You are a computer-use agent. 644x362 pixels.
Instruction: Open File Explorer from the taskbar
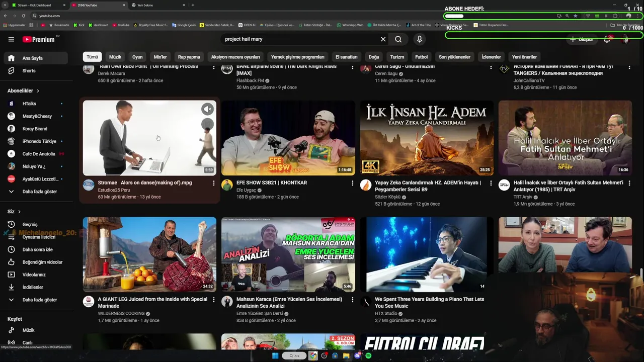point(346,356)
